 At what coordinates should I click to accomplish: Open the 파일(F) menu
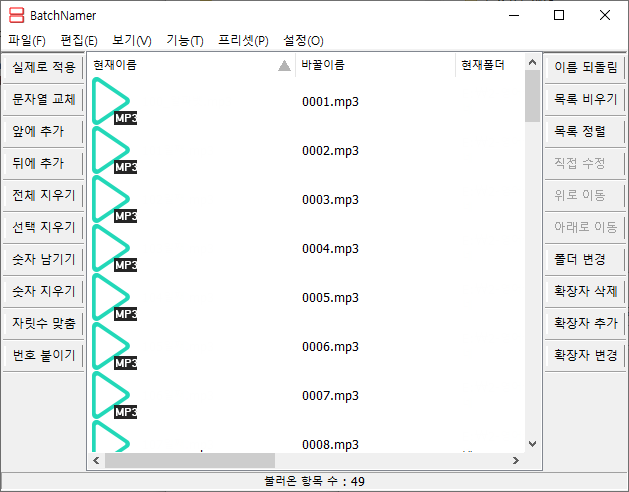pyautogui.click(x=27, y=41)
